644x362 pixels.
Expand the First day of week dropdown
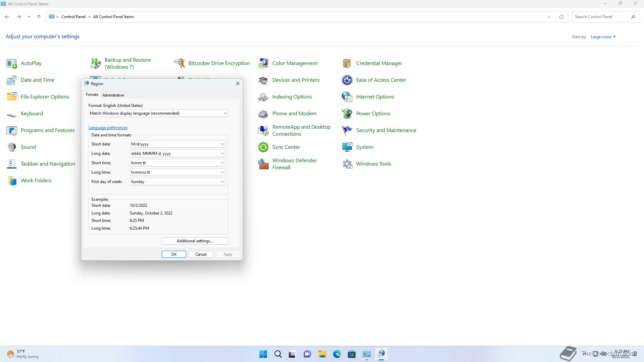pyautogui.click(x=177, y=182)
